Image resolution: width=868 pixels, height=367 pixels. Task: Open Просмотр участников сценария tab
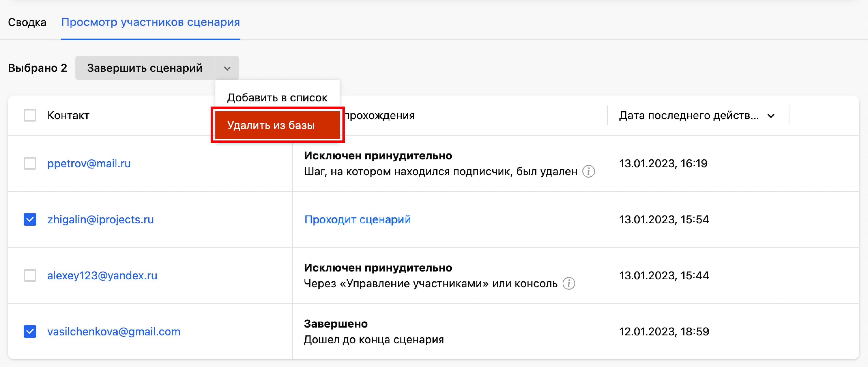coord(150,22)
